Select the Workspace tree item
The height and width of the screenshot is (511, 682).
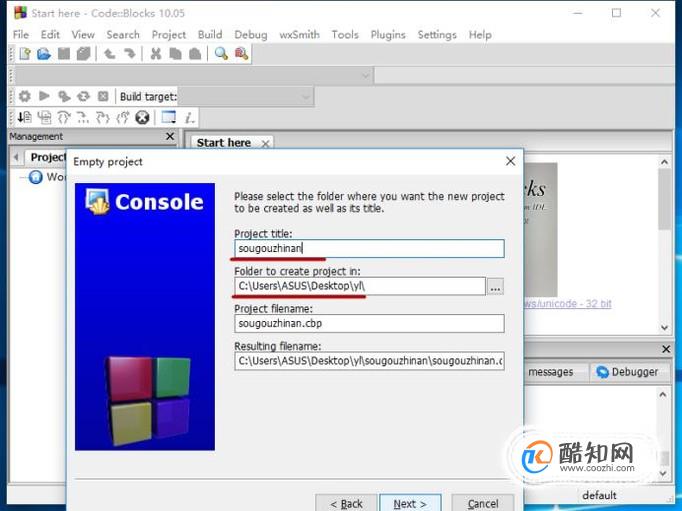[x=48, y=177]
